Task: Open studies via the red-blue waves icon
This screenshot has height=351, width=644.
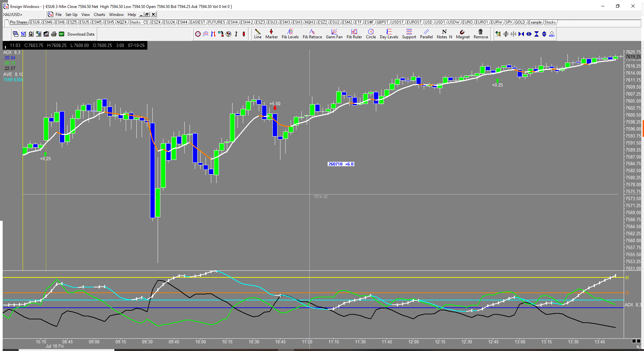Action: [206, 34]
